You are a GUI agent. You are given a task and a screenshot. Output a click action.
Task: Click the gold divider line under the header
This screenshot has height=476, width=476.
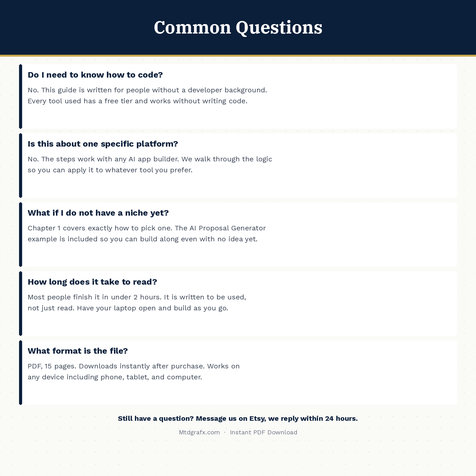[238, 56]
